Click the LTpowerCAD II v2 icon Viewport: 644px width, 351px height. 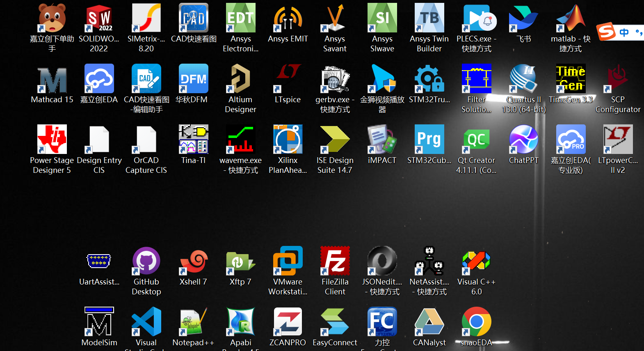coord(618,140)
